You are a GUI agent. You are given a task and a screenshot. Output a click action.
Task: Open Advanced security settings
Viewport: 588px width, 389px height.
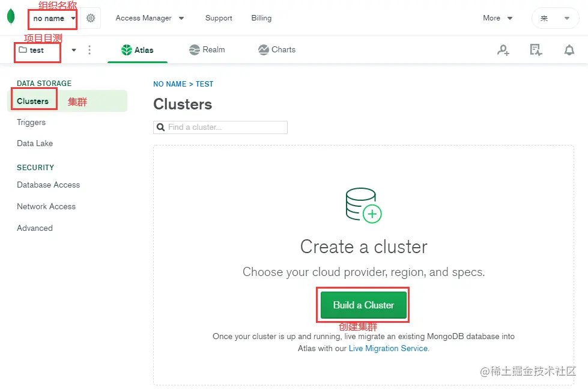coord(34,228)
